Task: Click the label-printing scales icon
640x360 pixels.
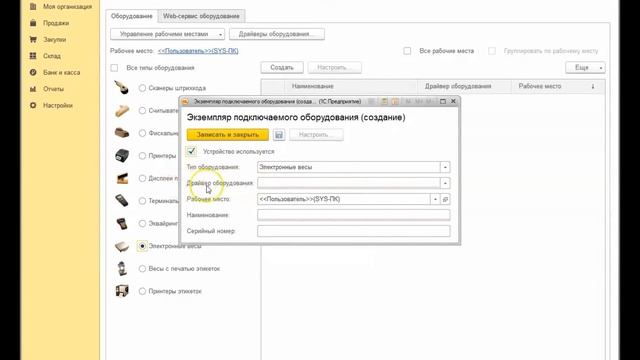Action: tap(122, 269)
